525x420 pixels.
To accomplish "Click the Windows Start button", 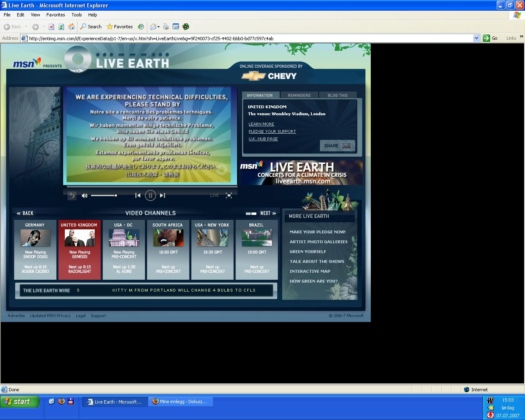I will click(x=20, y=402).
